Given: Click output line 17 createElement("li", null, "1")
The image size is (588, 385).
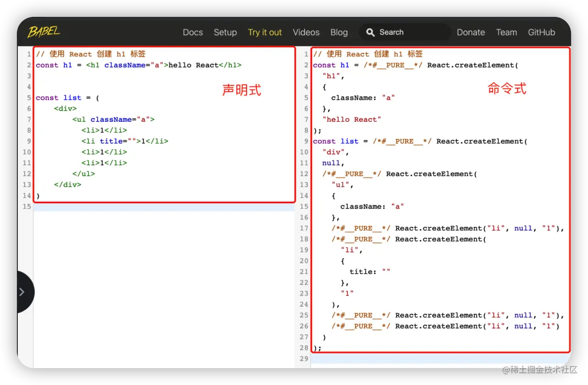Looking at the screenshot, I should [x=448, y=228].
